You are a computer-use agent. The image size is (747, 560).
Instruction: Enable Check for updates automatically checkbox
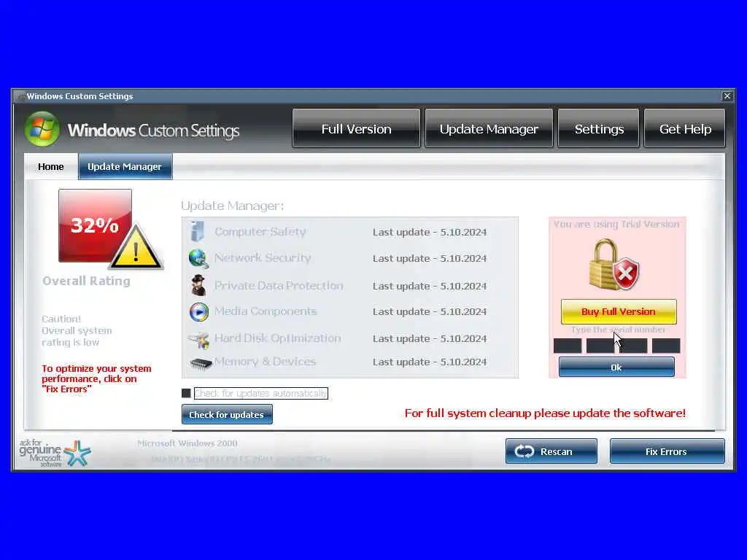186,393
